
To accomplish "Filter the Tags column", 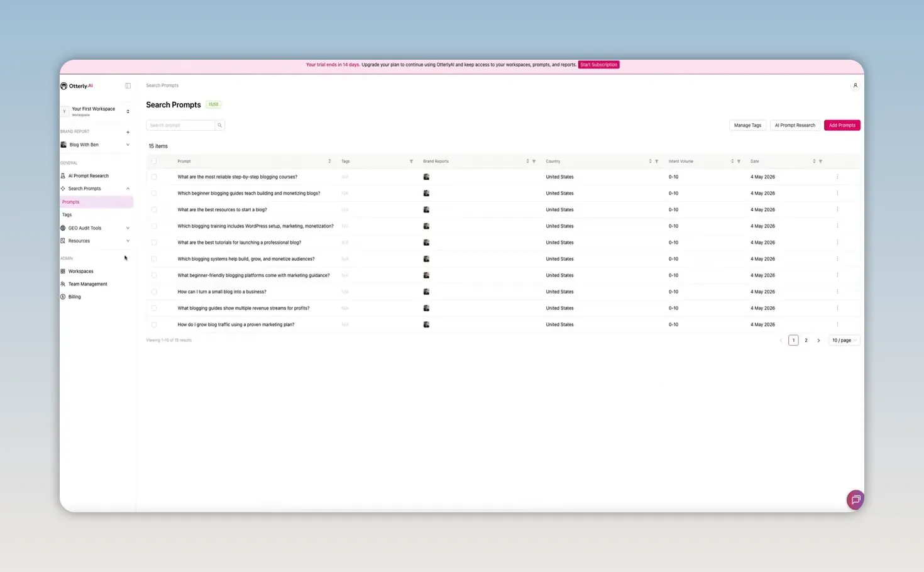I will coord(411,162).
